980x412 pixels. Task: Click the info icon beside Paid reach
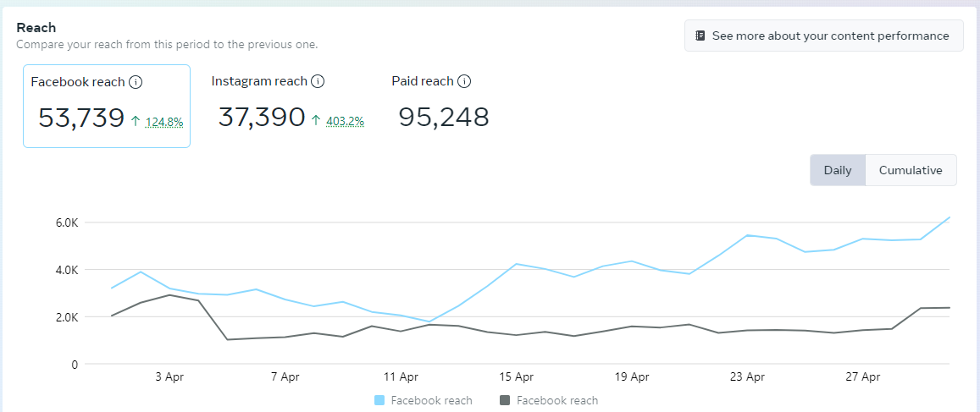(464, 81)
